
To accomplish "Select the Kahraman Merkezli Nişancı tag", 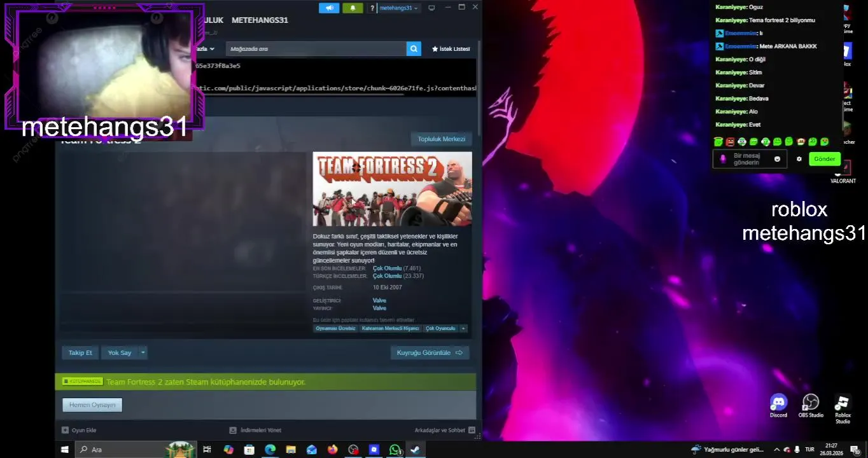I will pyautogui.click(x=390, y=328).
